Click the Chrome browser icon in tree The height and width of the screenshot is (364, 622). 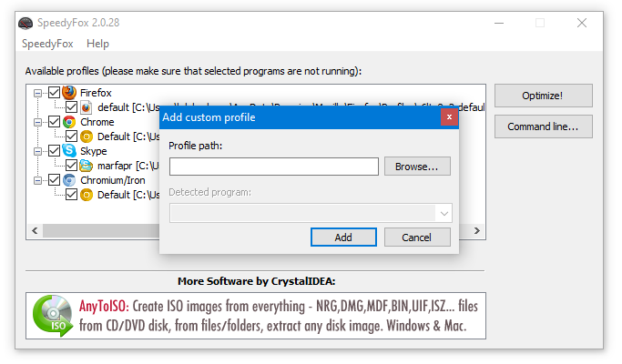tap(69, 122)
